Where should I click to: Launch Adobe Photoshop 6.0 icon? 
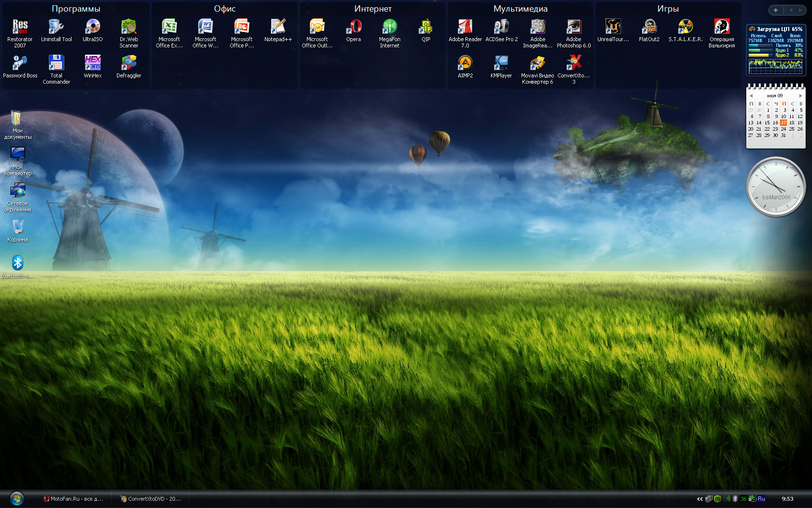[x=574, y=33]
